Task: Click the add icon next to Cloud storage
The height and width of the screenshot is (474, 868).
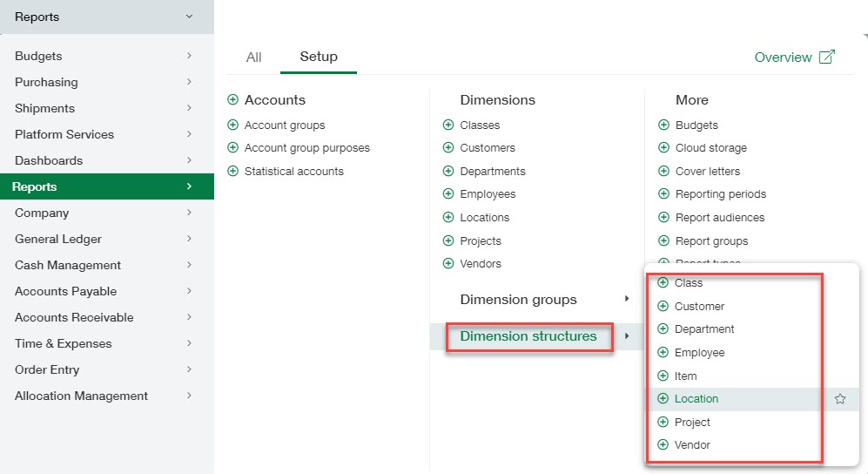Action: (x=663, y=148)
